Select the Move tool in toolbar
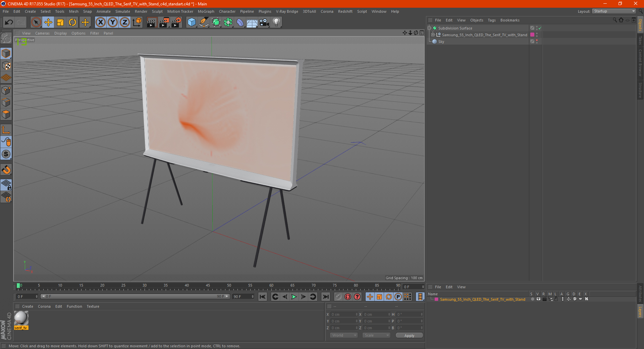This screenshot has width=644, height=349. [48, 22]
